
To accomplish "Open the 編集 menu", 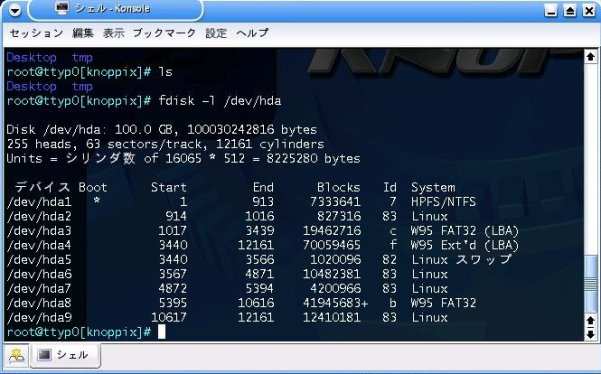I will click(x=83, y=33).
